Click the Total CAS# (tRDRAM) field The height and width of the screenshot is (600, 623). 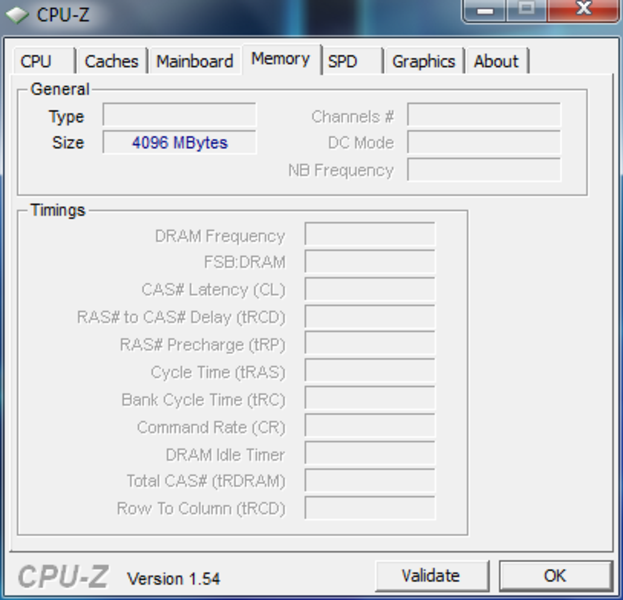(370, 480)
